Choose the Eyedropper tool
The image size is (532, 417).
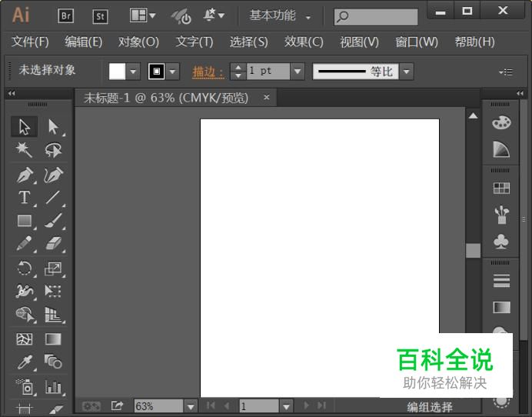(25, 362)
